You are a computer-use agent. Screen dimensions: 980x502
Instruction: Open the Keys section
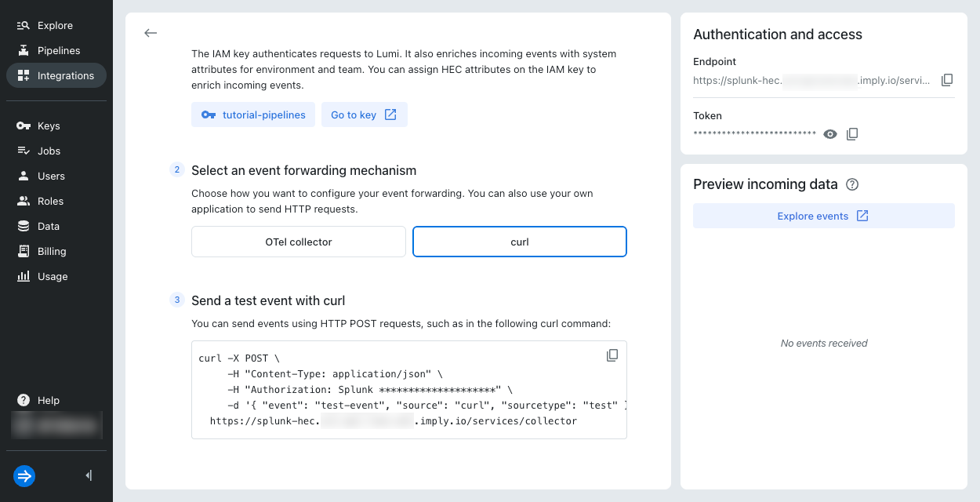(49, 125)
